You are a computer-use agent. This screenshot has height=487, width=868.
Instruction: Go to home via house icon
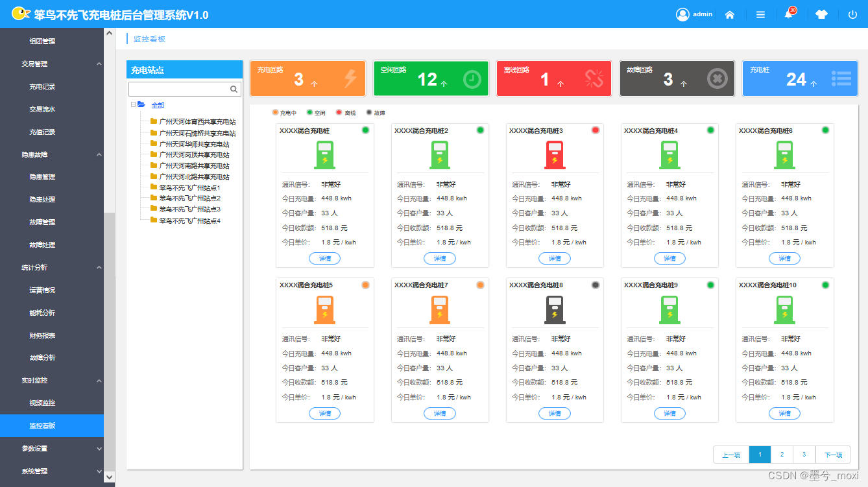[730, 14]
